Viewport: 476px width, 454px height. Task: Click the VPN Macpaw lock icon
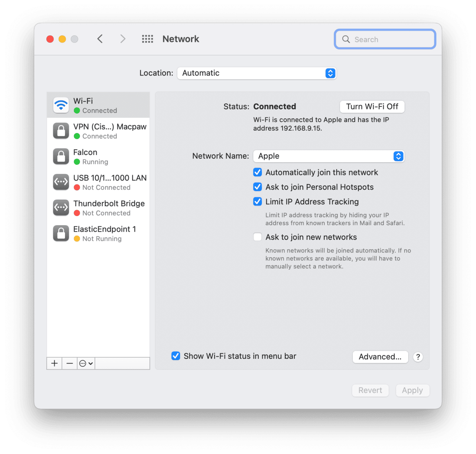(61, 131)
